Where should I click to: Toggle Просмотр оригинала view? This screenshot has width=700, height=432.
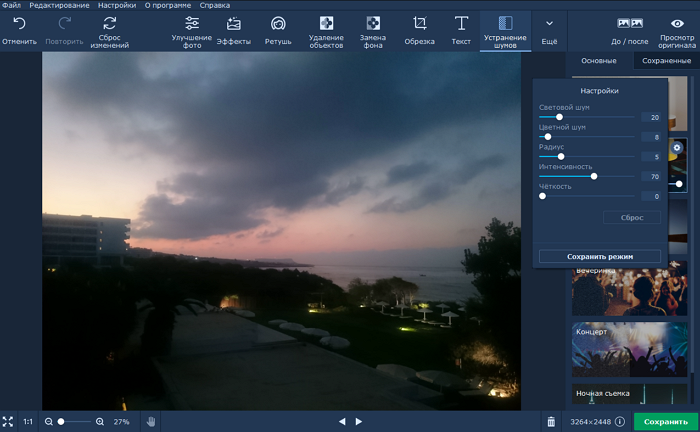[x=677, y=29]
